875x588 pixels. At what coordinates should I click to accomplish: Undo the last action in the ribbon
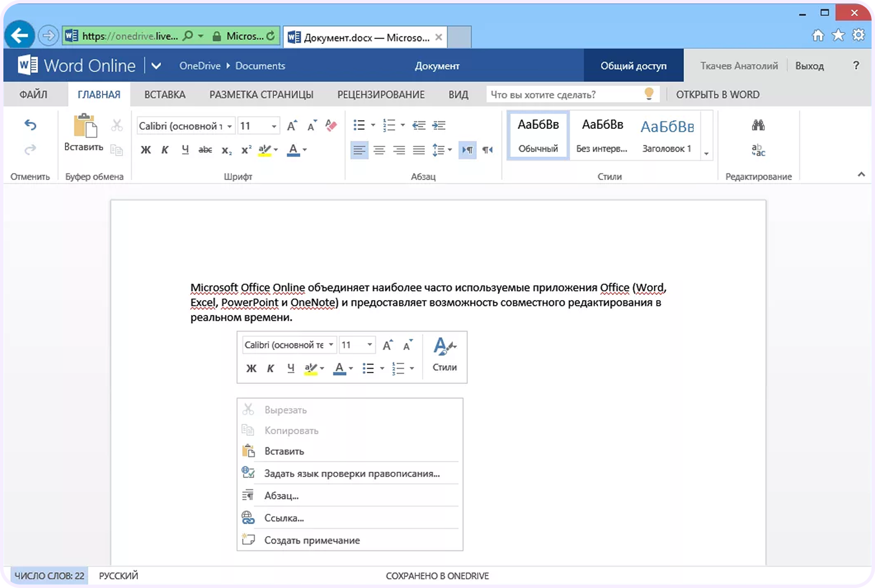pos(30,125)
